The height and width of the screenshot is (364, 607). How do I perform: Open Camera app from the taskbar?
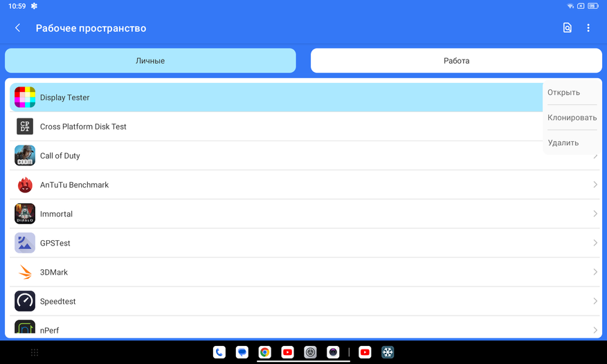(333, 352)
